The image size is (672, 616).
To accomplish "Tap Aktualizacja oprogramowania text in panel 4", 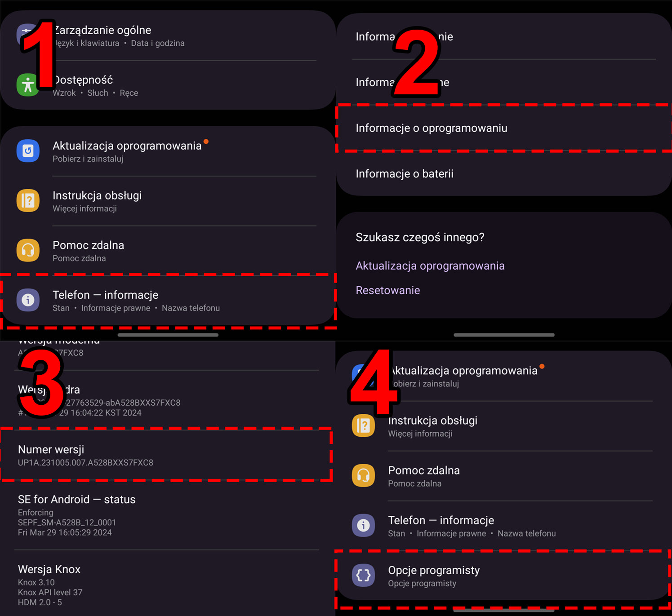I will coord(463,371).
